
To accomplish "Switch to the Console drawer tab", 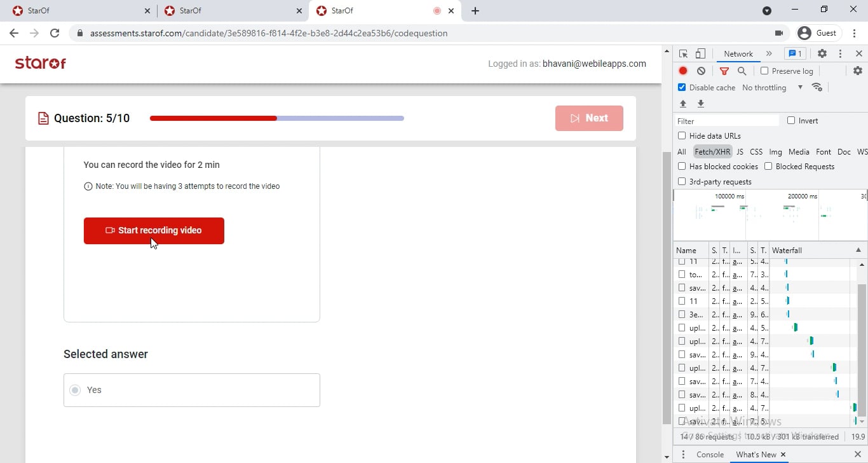I will tap(710, 455).
